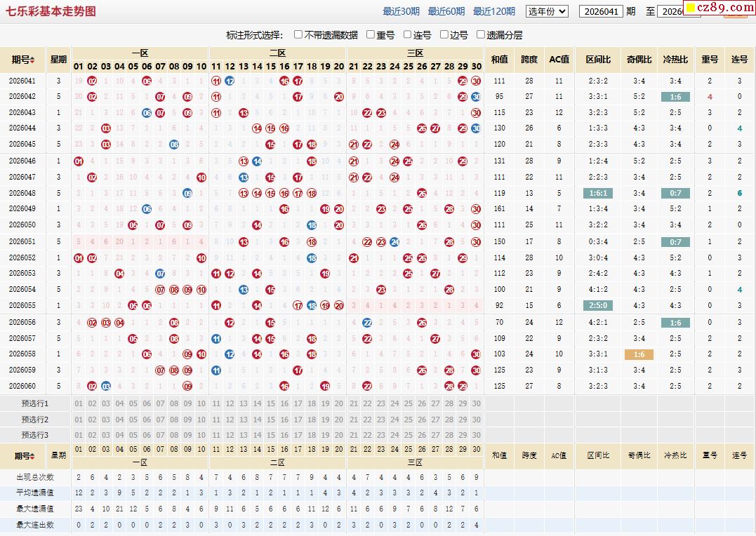Click the 和值 column header
This screenshot has width=756, height=536.
500,60
